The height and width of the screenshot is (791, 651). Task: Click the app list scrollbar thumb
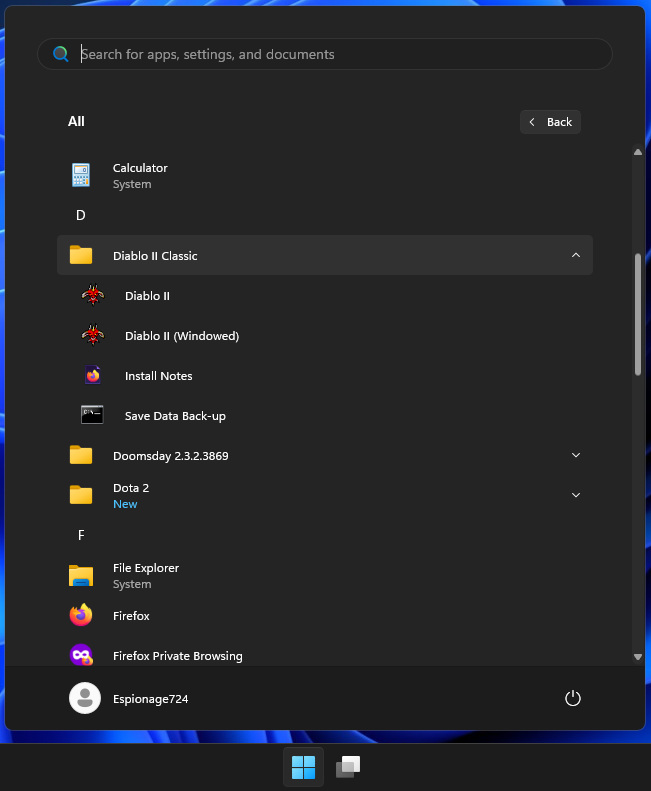coord(638,314)
